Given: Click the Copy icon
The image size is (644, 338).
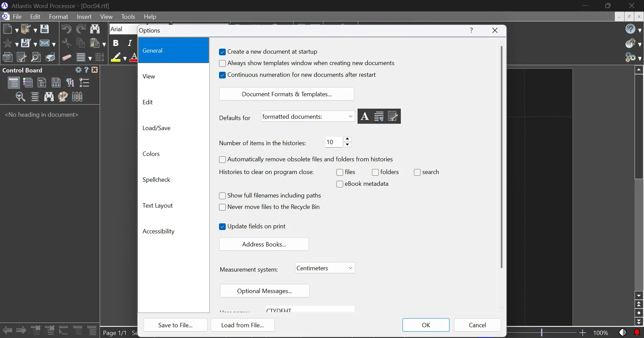Looking at the screenshot, I should 81,43.
